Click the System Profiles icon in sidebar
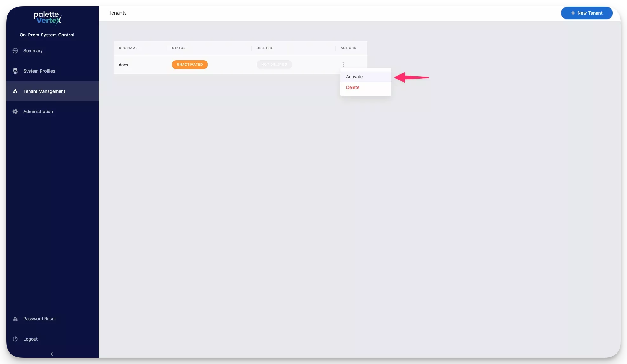This screenshot has height=364, width=627. point(15,71)
